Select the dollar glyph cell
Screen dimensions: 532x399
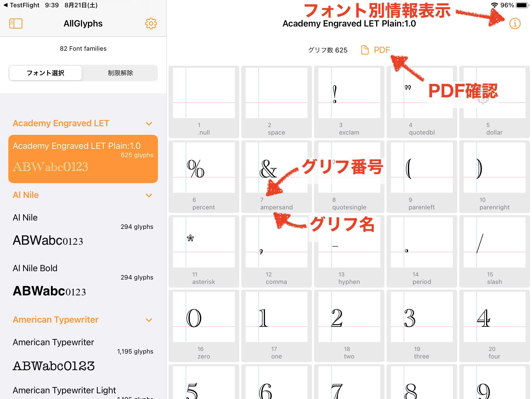(494, 101)
